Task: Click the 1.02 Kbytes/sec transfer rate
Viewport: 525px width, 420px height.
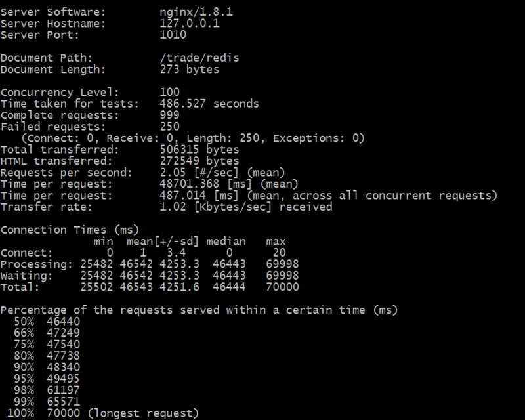Action: click(173, 207)
